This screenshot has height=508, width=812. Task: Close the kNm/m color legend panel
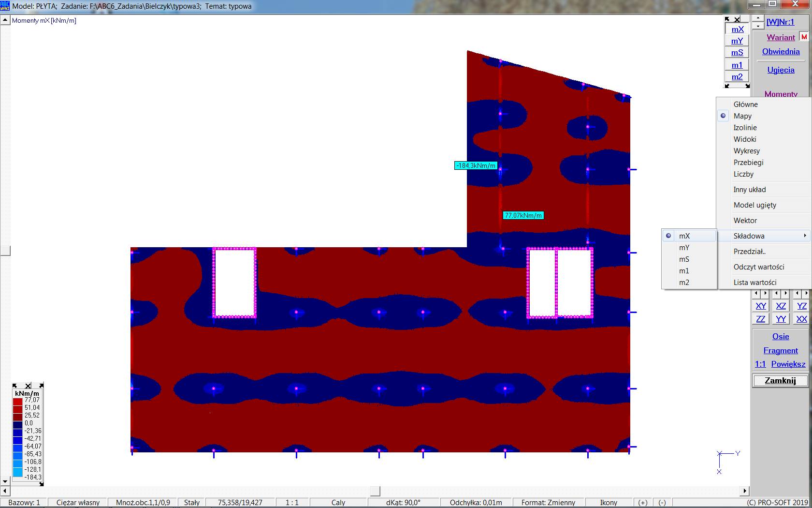pyautogui.click(x=28, y=386)
